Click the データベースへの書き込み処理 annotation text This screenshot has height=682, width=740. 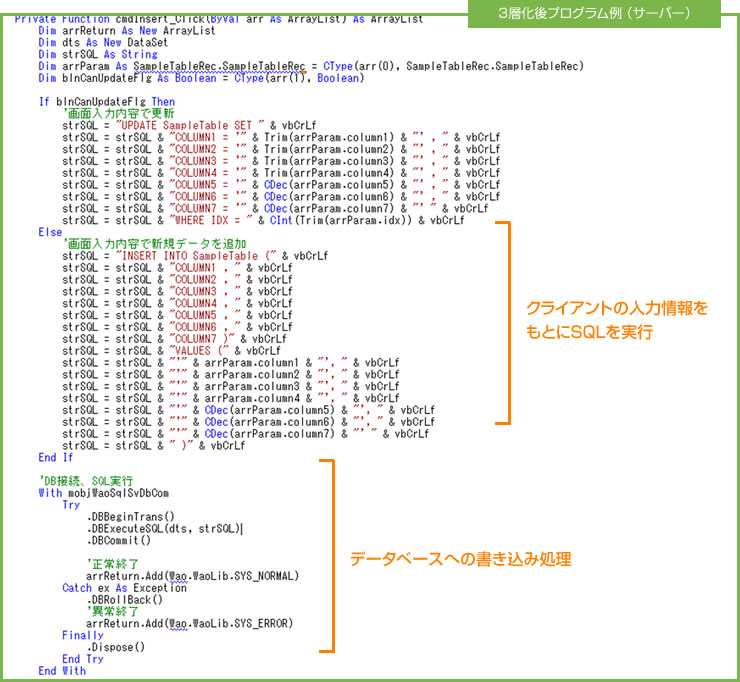point(460,558)
